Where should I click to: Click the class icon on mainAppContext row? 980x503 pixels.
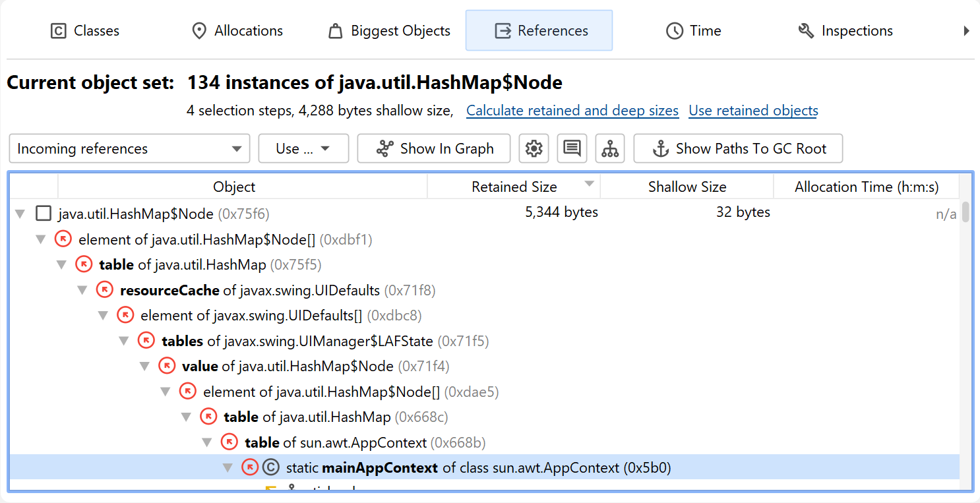click(270, 467)
